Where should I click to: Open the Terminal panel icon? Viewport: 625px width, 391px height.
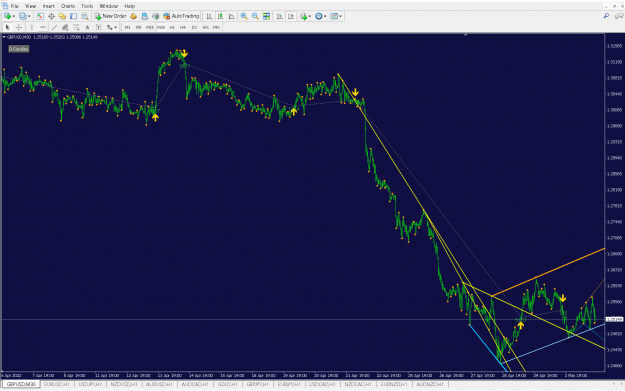[73, 16]
